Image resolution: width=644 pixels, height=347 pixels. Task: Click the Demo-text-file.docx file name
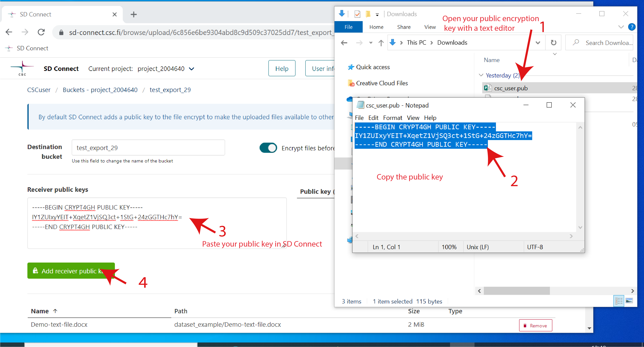(59, 324)
